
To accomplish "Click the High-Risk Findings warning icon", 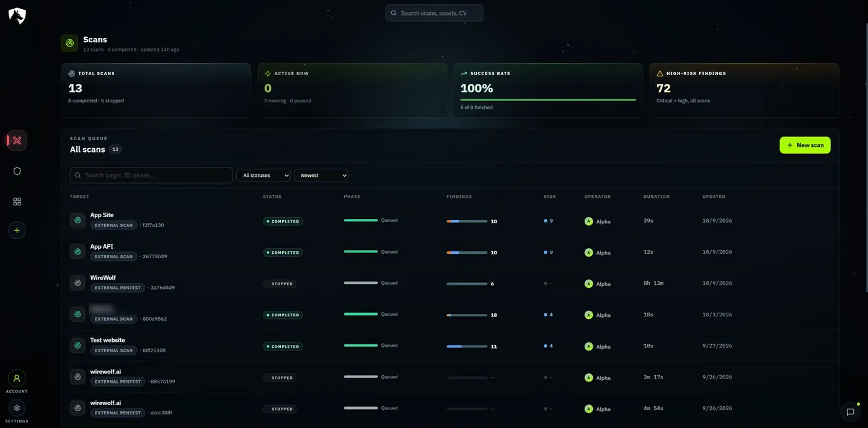I will [x=660, y=73].
